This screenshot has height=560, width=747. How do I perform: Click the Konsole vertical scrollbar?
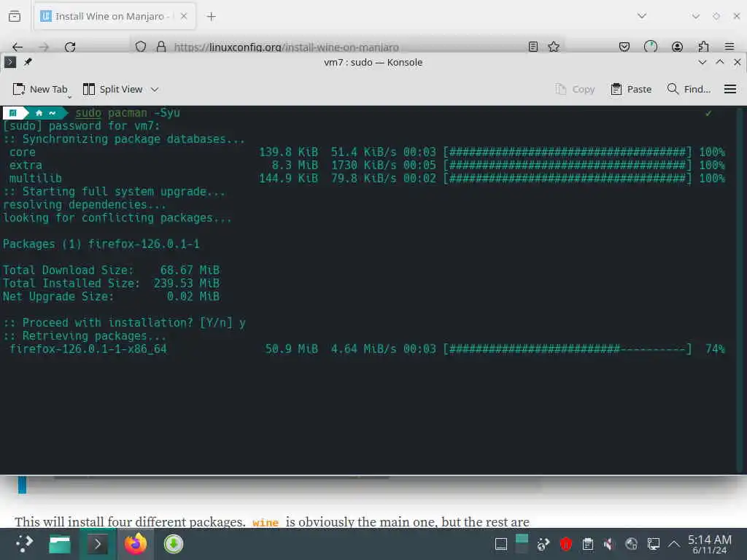point(740,289)
